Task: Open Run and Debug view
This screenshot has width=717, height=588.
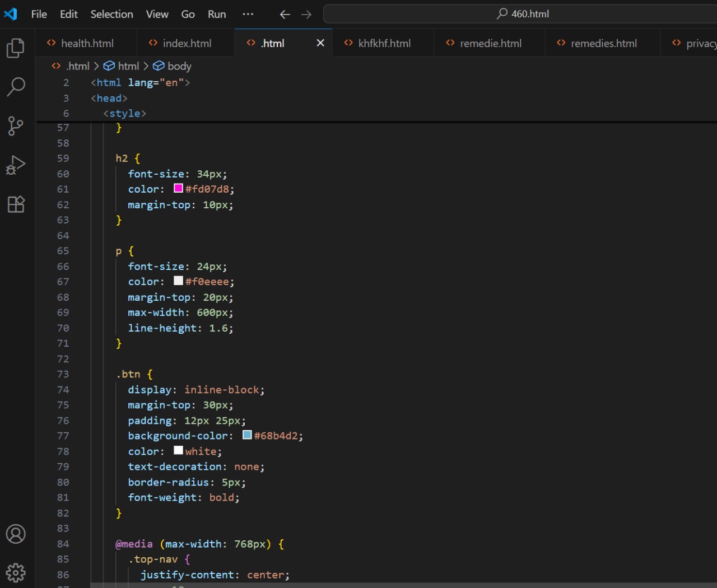Action: tap(16, 165)
